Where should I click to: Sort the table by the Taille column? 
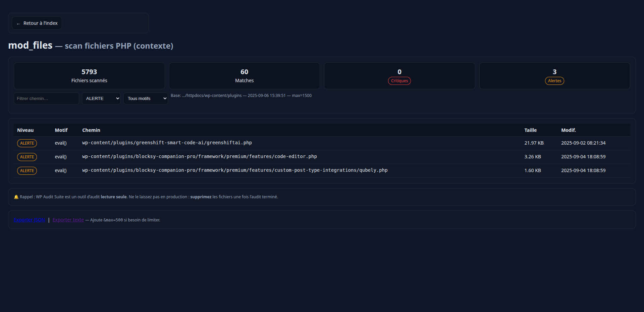530,130
